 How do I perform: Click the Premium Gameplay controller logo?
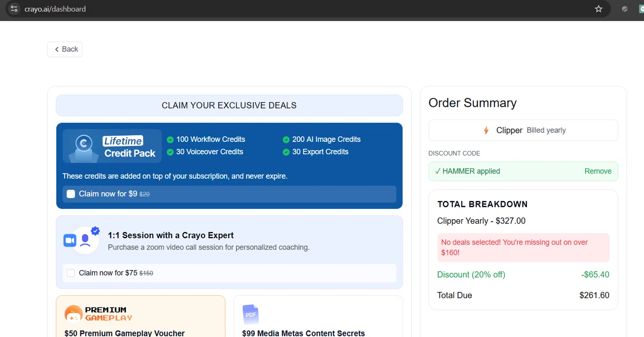click(73, 314)
